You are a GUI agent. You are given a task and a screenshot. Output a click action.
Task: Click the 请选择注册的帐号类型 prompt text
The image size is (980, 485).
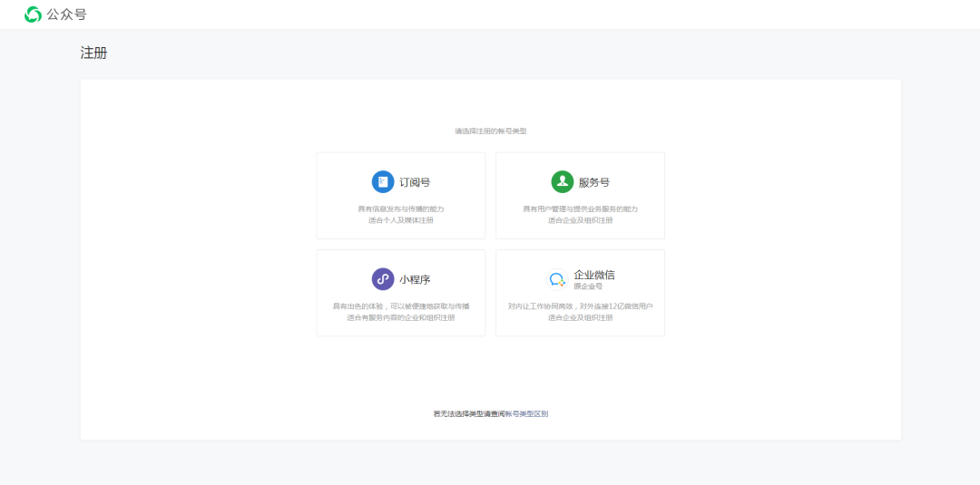tap(491, 131)
